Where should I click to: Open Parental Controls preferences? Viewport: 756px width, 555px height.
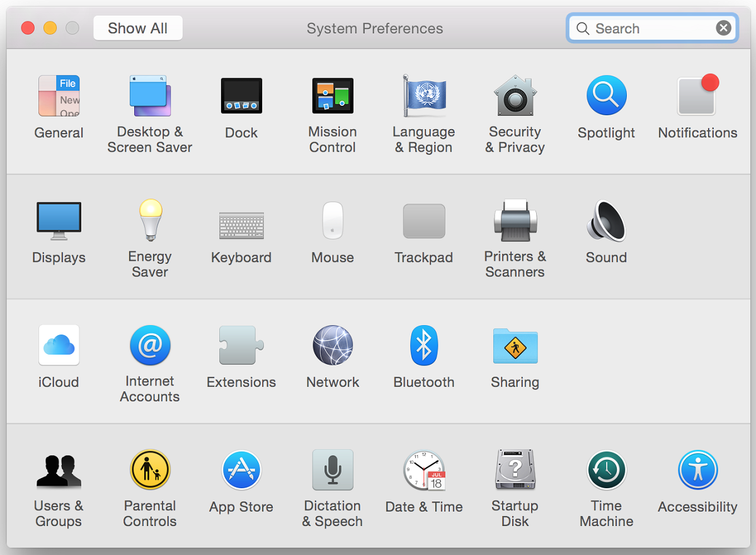click(150, 470)
